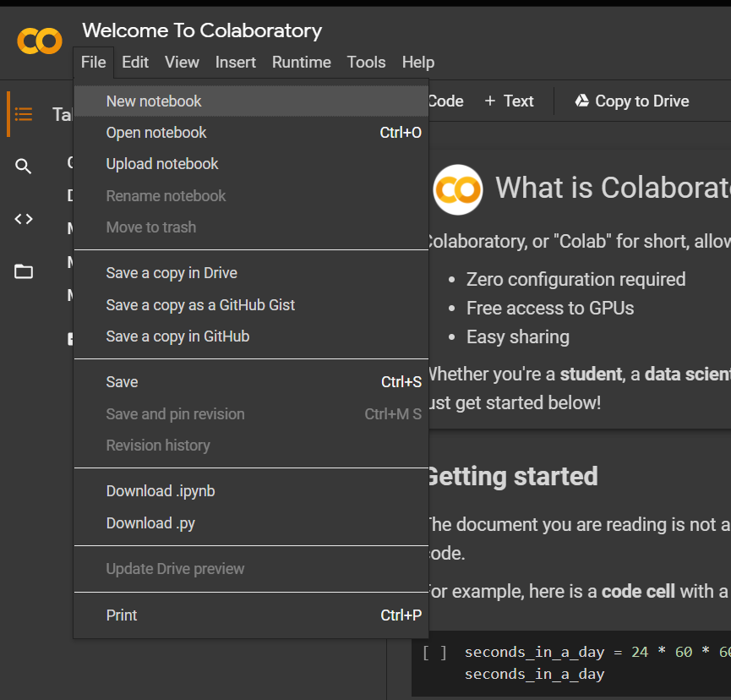The width and height of the screenshot is (731, 700).
Task: Select Save a copy in GitHub
Action: (251, 336)
